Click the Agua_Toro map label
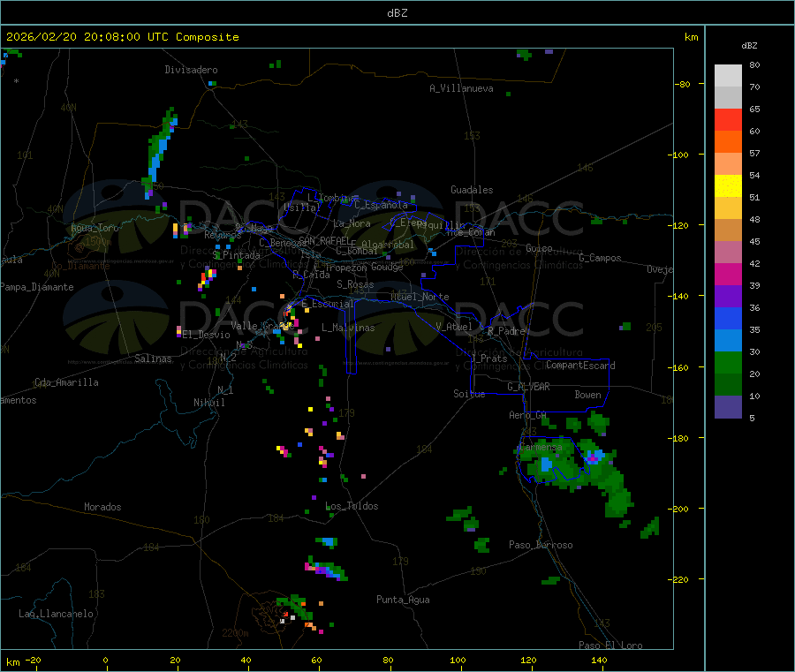 click(x=95, y=228)
